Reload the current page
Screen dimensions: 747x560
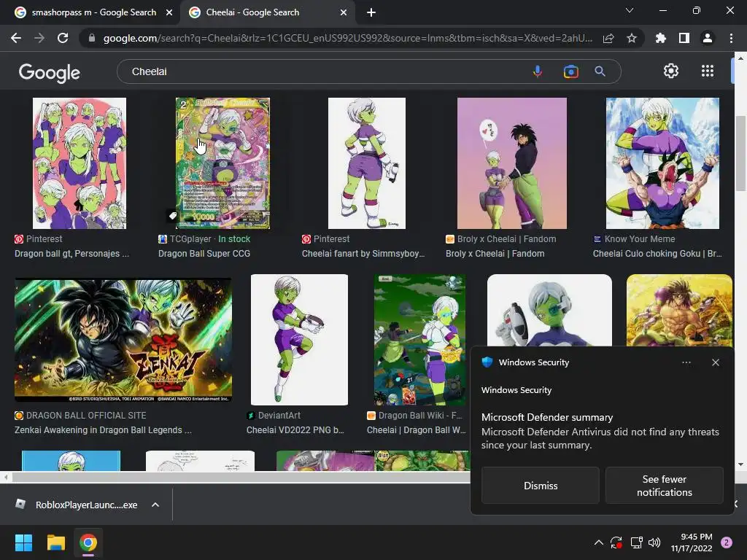[63, 38]
